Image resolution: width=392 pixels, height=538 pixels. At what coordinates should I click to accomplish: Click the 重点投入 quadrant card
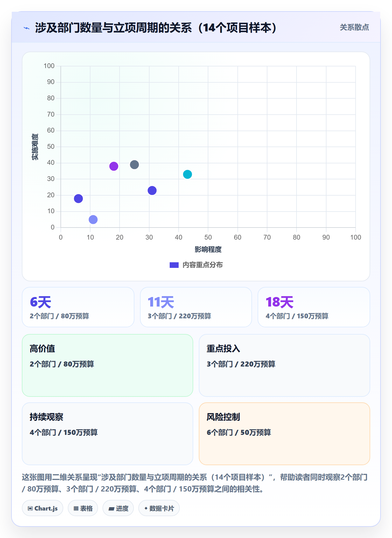(x=284, y=365)
